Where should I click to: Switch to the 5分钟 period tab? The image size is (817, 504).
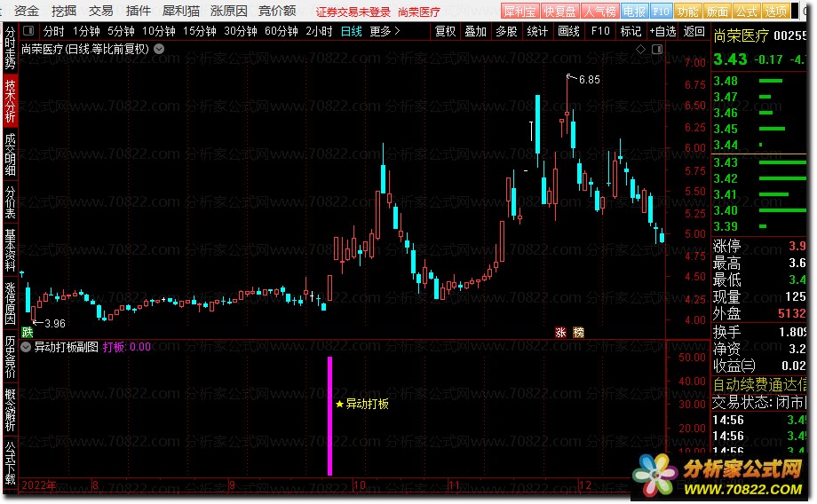[x=122, y=31]
